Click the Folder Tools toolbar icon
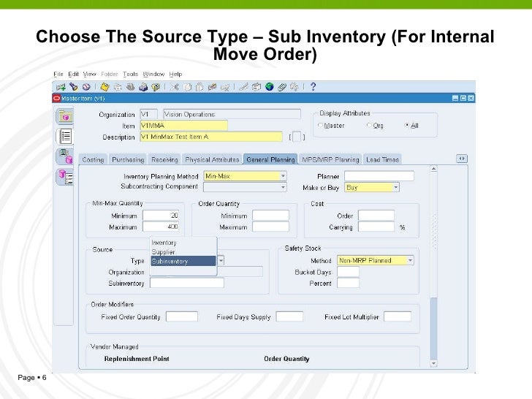Image resolution: width=532 pixels, height=399 pixels. pyautogui.click(x=294, y=87)
